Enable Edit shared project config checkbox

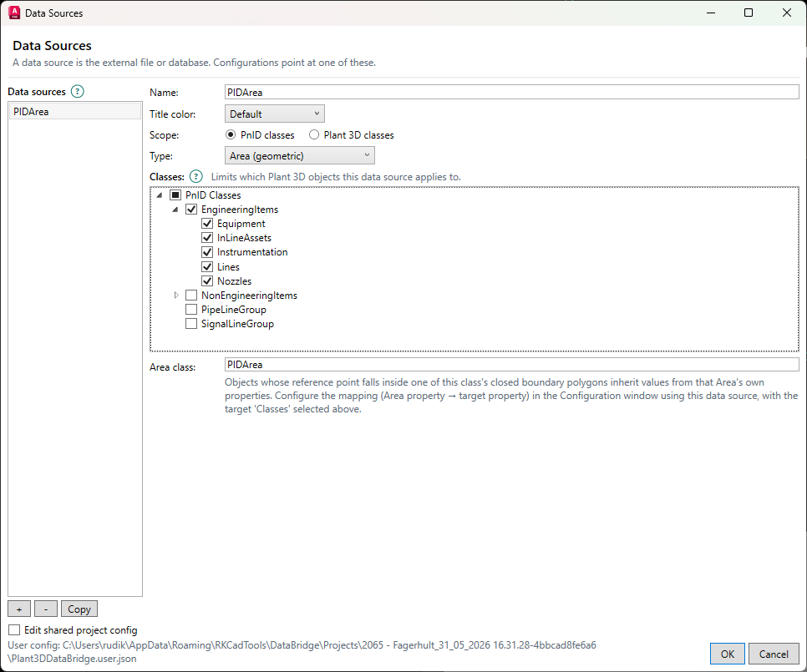[x=14, y=629]
